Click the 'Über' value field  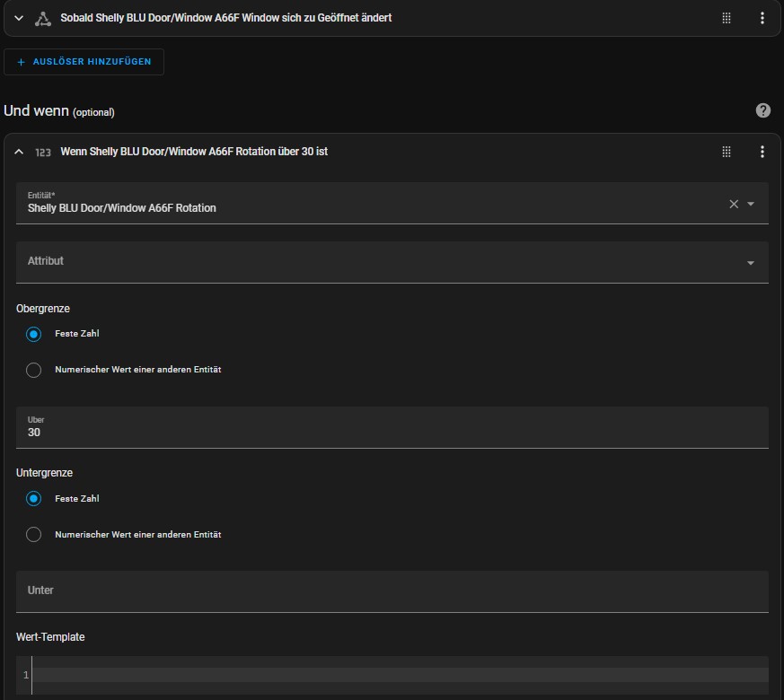point(392,428)
